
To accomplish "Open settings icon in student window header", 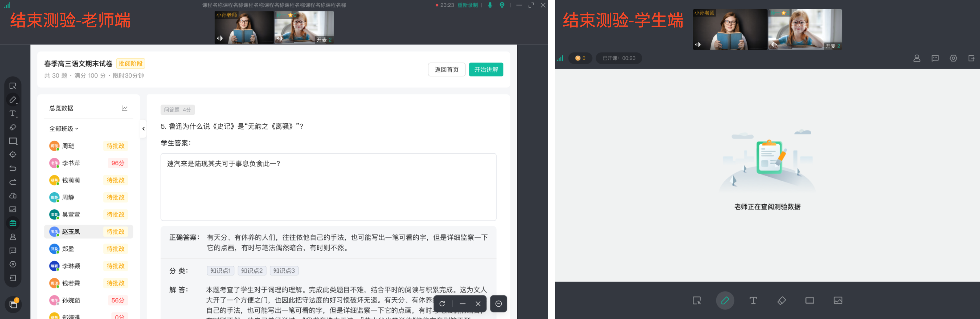I will coord(953,58).
